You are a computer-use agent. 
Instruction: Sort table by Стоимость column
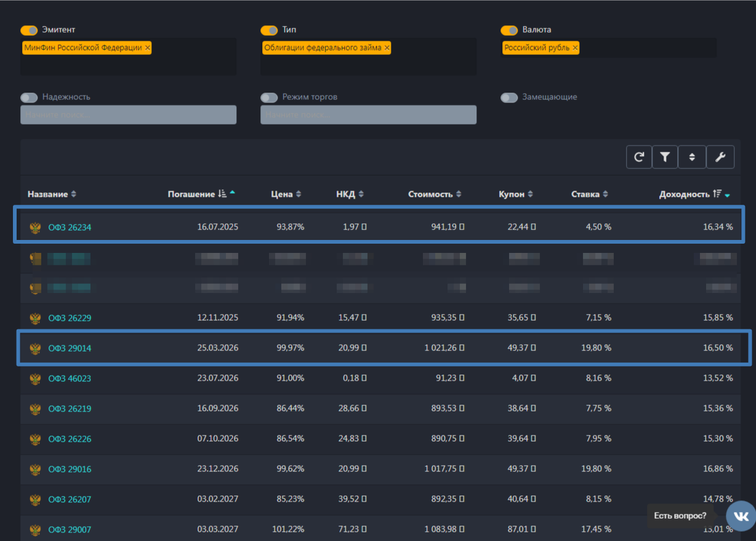coord(435,194)
